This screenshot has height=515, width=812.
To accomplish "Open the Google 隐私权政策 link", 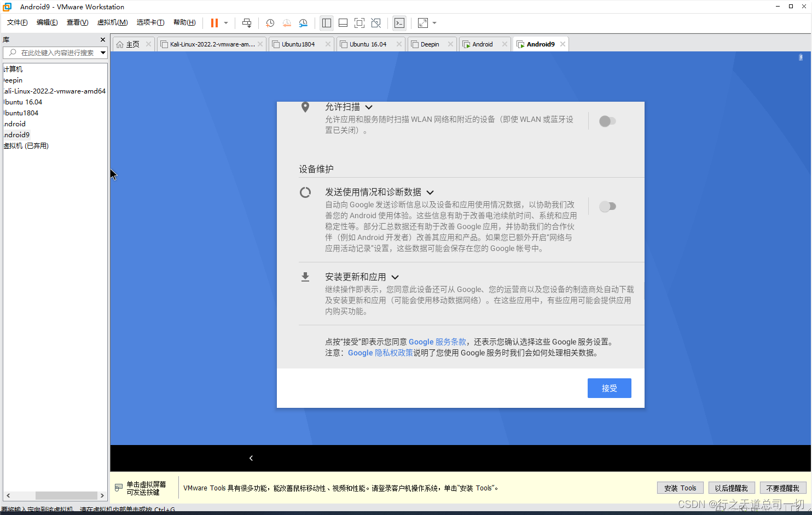I will coord(380,353).
